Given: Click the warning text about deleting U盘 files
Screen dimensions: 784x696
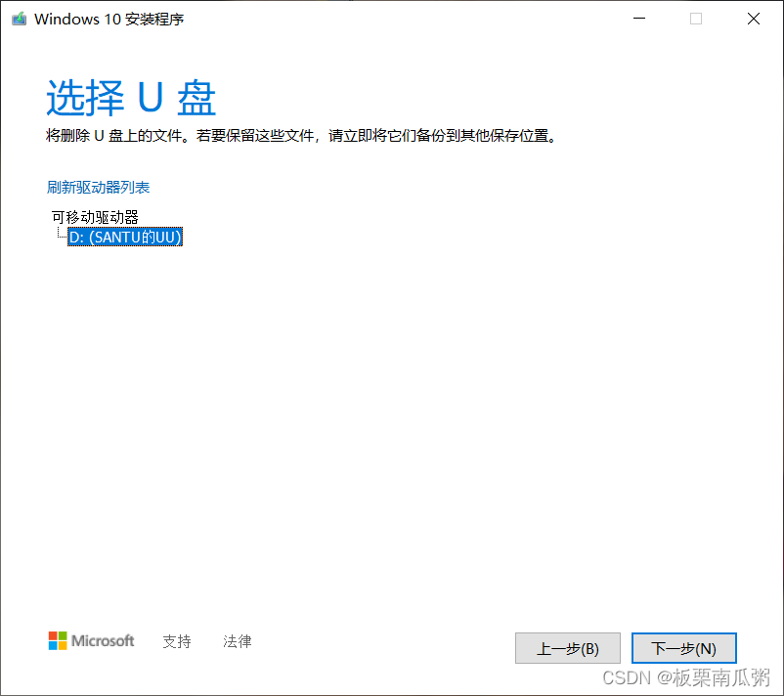Looking at the screenshot, I should [301, 136].
